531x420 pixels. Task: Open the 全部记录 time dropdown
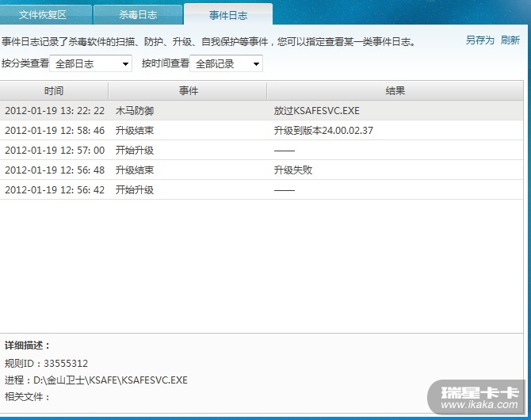(x=226, y=63)
